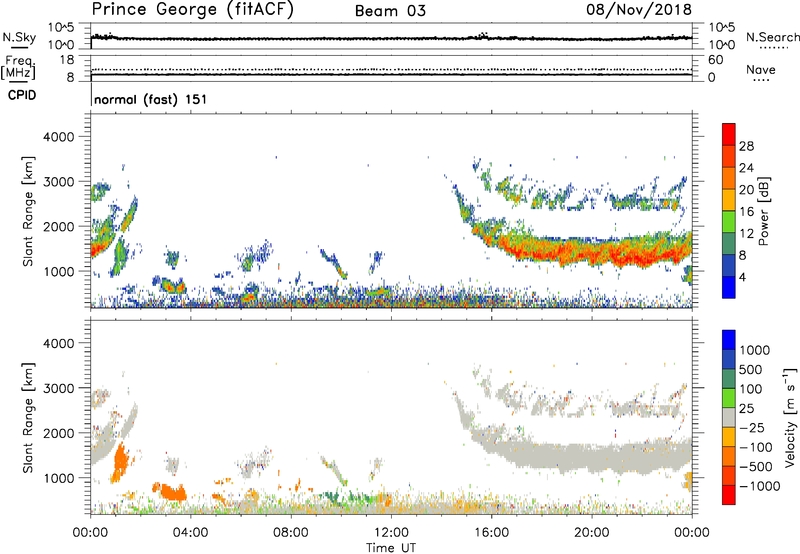This screenshot has width=800, height=554.
Task: Click the orange velocity patch near 01:00
Action: [x=120, y=462]
